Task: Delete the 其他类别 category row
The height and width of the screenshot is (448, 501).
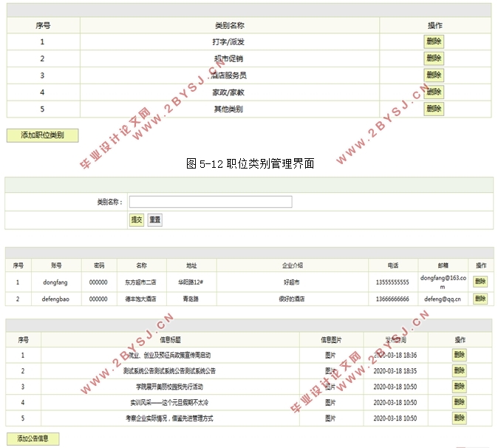Action: click(x=434, y=109)
